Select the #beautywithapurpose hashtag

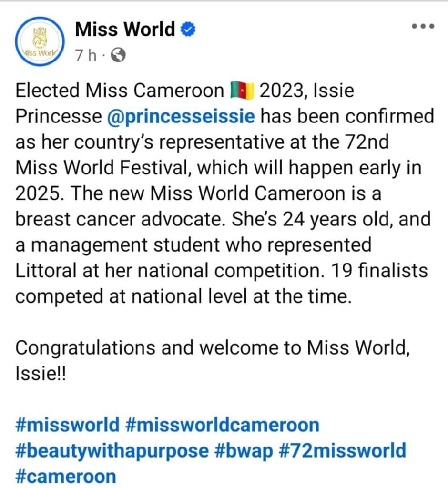click(x=112, y=450)
